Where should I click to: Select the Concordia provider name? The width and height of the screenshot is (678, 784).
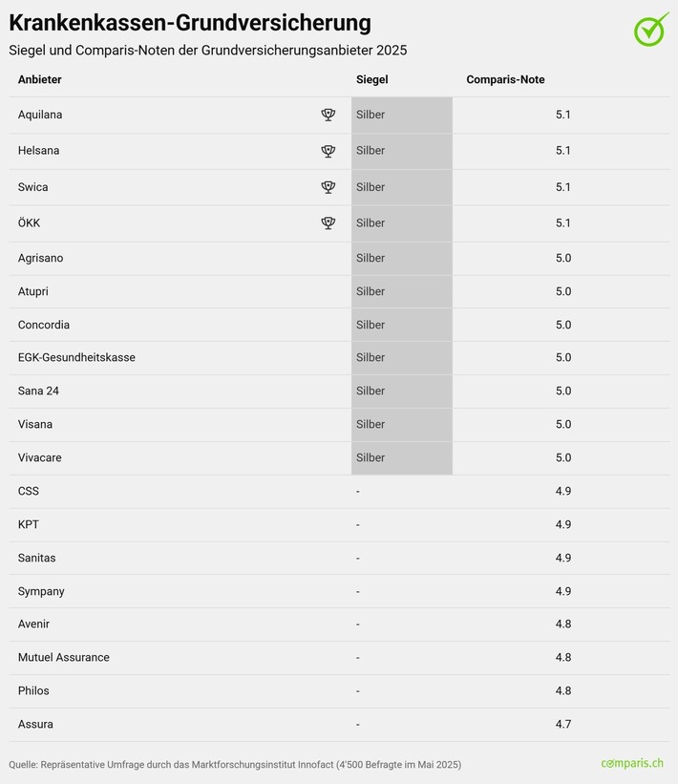click(43, 325)
